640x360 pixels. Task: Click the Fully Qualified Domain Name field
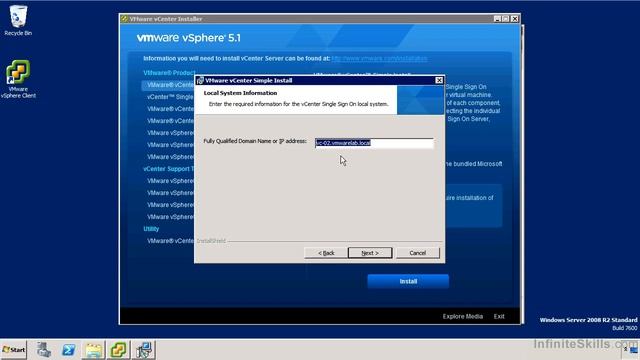(374, 143)
